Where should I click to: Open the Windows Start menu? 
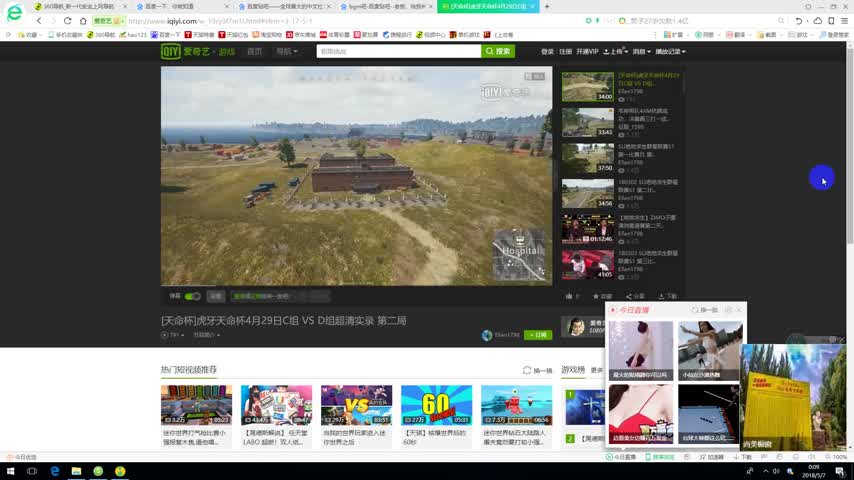tap(10, 471)
